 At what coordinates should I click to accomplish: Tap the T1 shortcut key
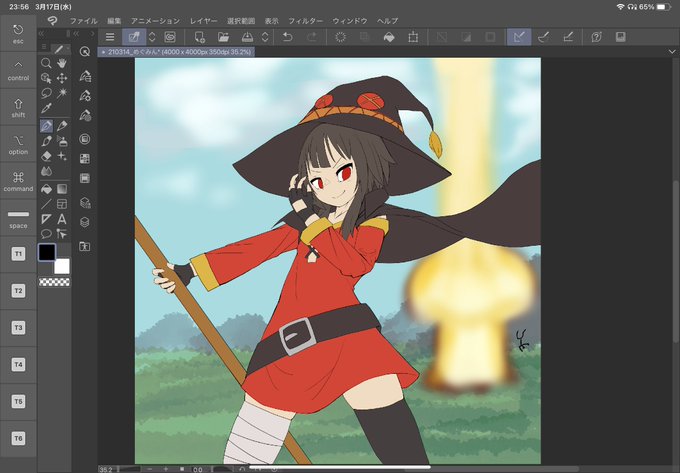pyautogui.click(x=18, y=254)
